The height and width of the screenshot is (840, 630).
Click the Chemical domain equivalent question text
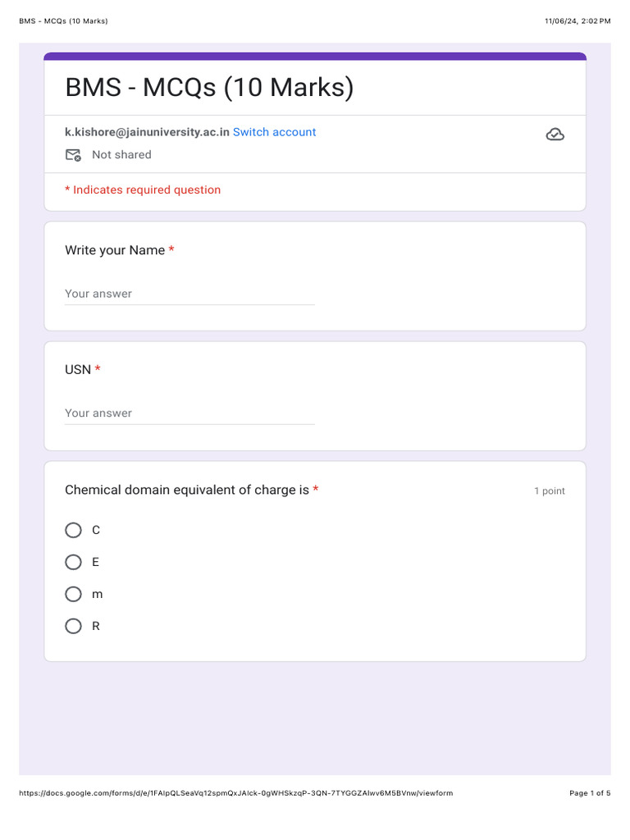pos(187,490)
